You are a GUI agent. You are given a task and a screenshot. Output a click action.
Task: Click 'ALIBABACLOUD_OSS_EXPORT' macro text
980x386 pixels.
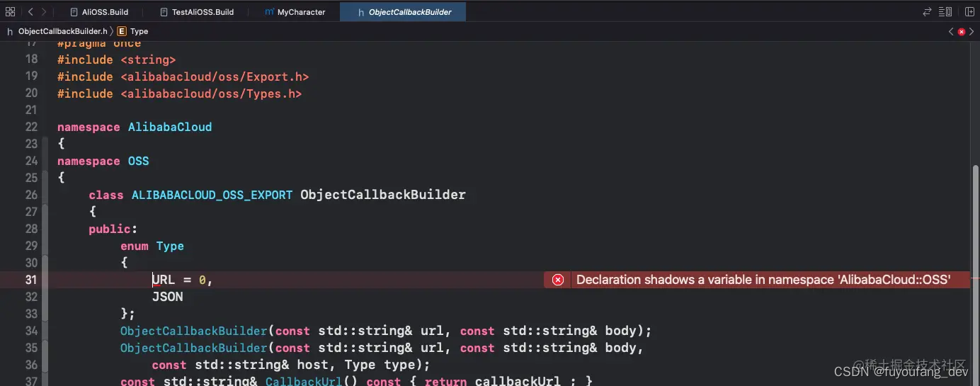click(212, 195)
